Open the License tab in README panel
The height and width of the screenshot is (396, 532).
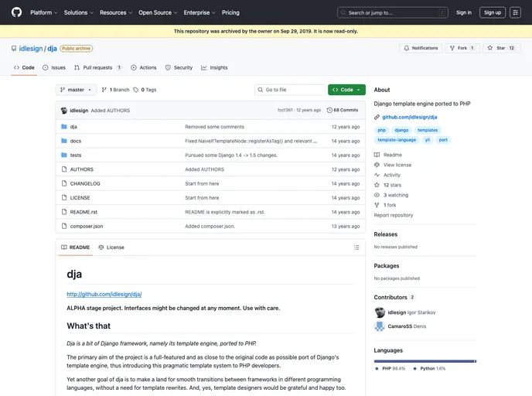point(111,247)
